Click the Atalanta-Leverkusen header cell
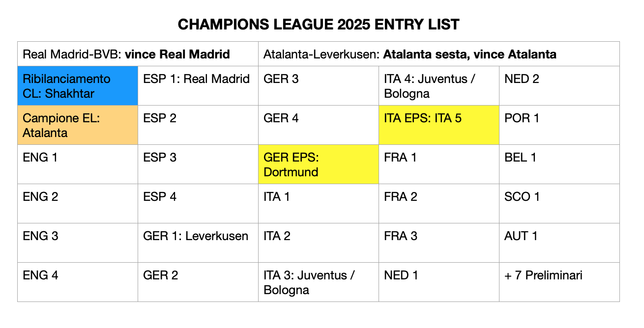Image resolution: width=644 pixels, height=328 pixels. (x=439, y=54)
